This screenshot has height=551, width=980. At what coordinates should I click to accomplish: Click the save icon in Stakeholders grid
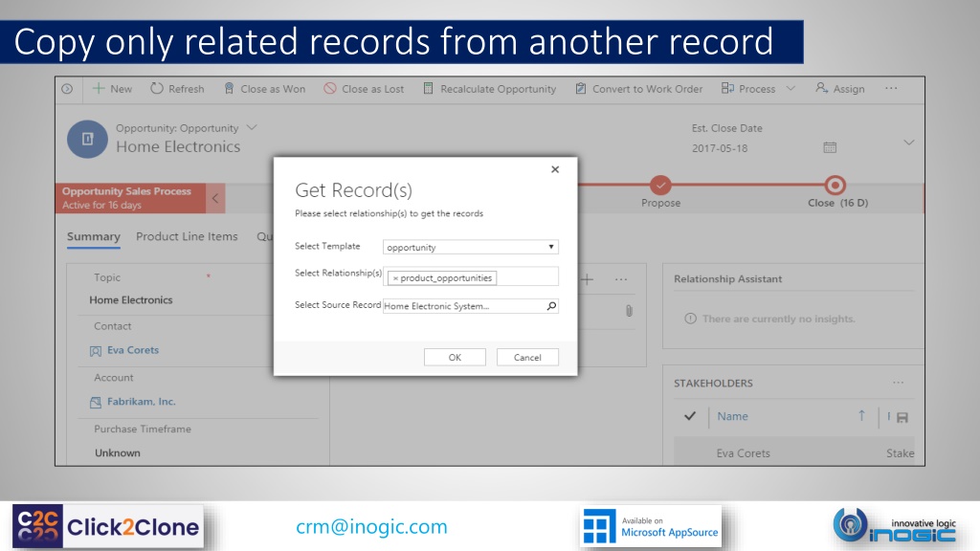tap(902, 417)
